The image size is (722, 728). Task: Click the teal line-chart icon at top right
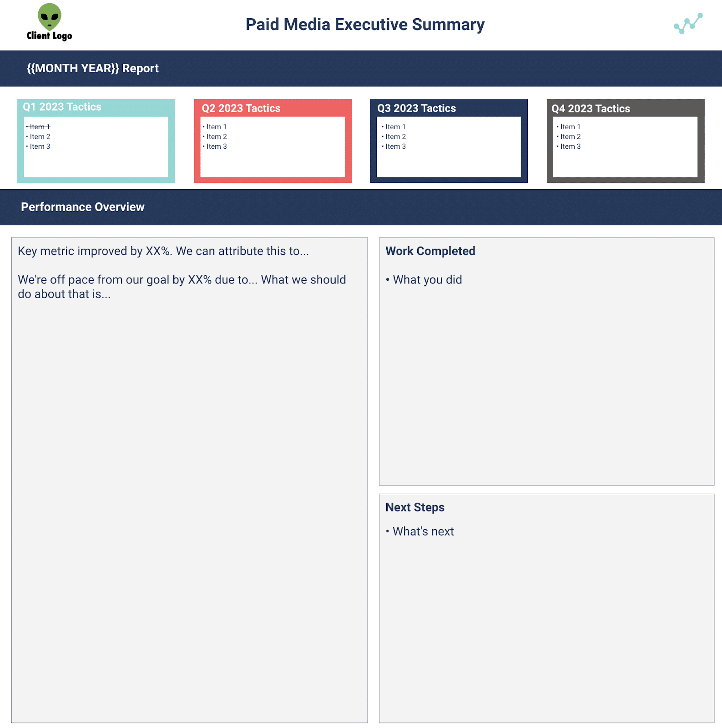click(688, 24)
